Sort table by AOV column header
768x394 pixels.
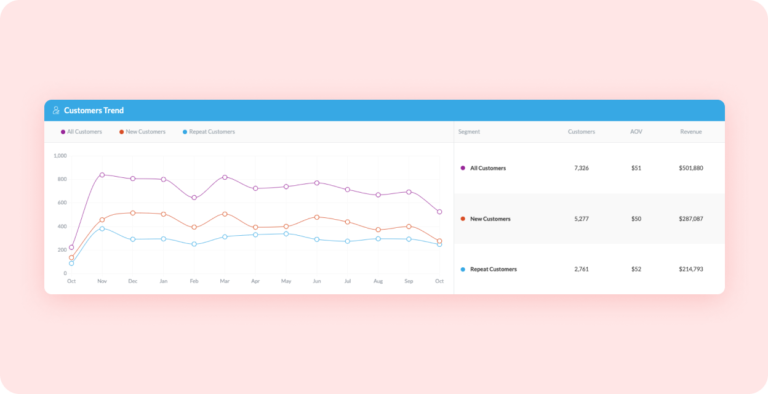[x=636, y=132]
